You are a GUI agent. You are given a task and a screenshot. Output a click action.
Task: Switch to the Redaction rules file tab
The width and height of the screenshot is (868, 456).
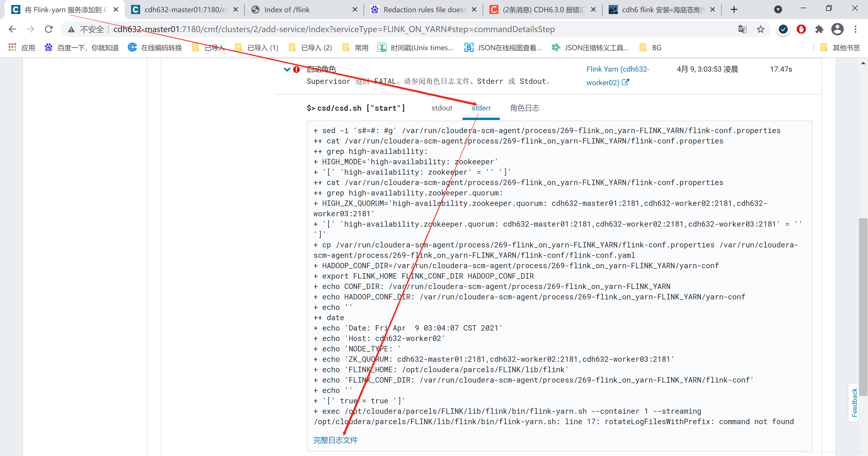(424, 9)
